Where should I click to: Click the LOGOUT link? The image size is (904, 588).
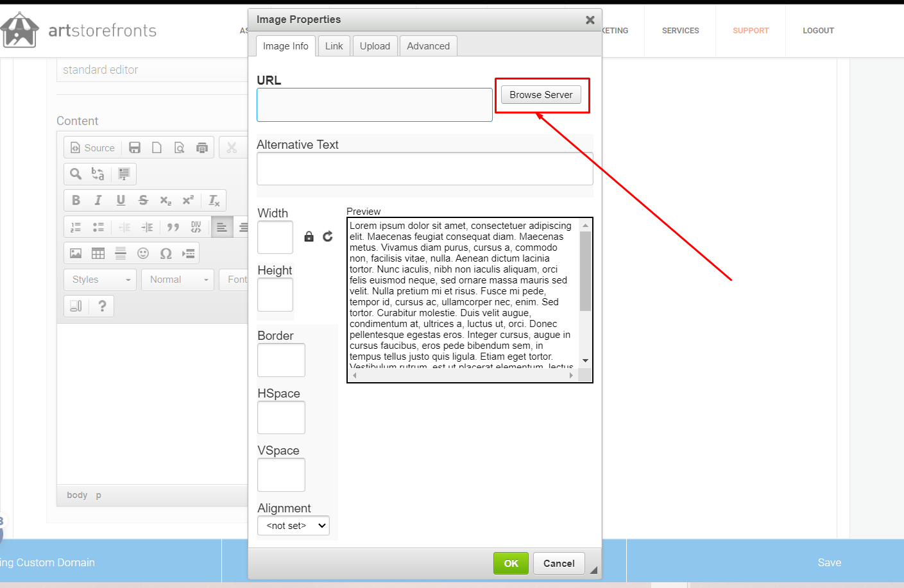[x=818, y=31]
